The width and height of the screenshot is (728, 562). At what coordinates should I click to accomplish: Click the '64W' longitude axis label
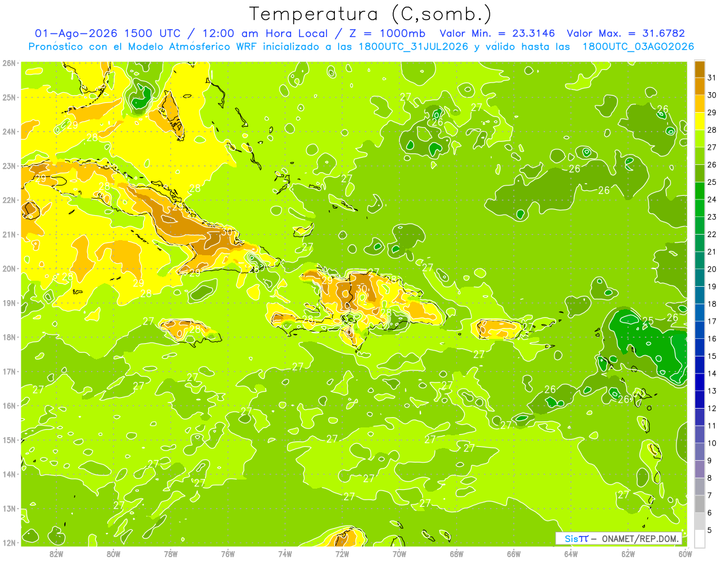[571, 554]
